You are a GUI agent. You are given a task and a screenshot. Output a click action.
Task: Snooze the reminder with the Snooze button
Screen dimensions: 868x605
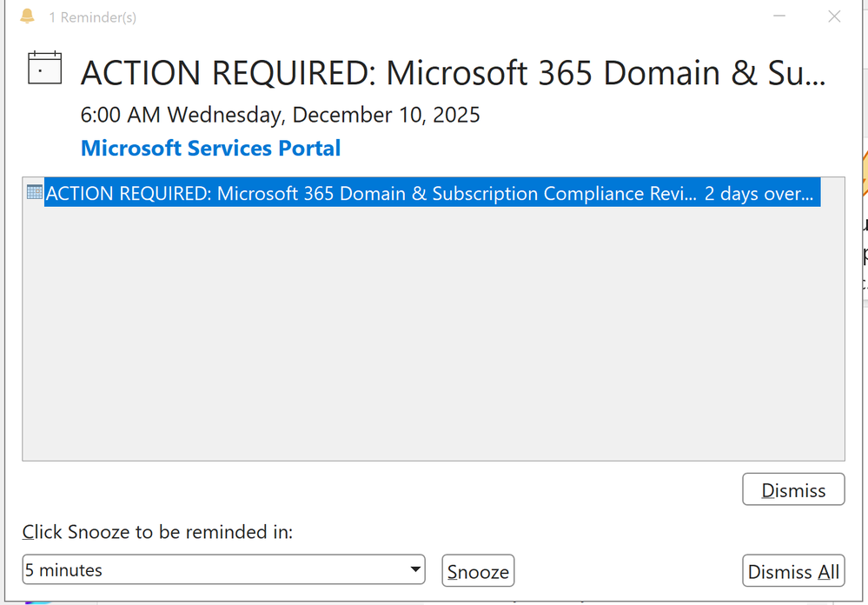point(478,571)
